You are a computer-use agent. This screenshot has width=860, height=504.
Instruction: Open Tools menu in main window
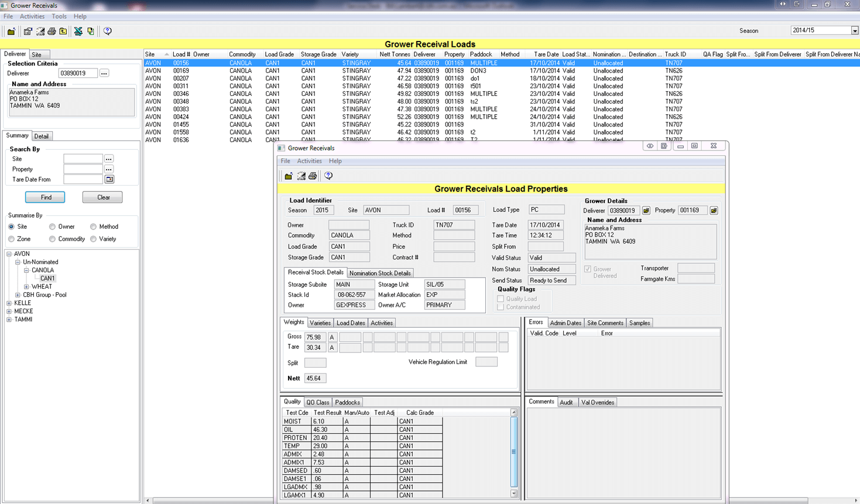tap(59, 16)
